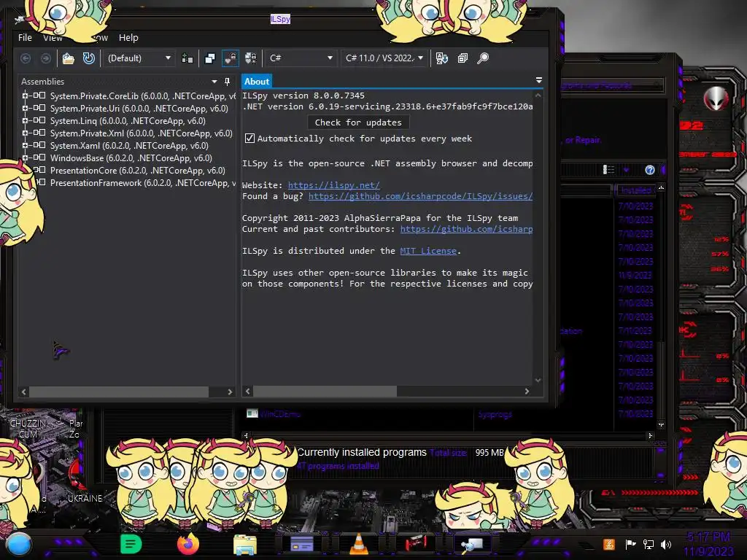Click About pane horizontal scrollbar thumb
This screenshot has height=560, width=747.
325,392
